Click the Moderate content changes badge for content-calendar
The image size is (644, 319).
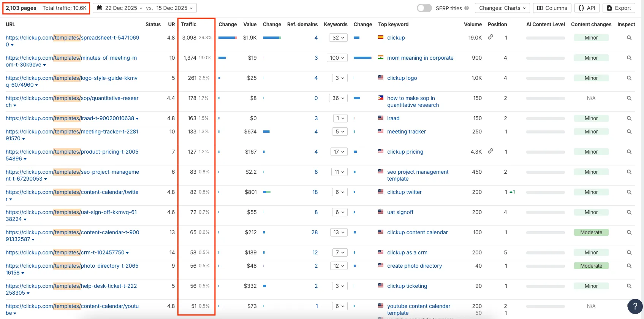(x=591, y=232)
